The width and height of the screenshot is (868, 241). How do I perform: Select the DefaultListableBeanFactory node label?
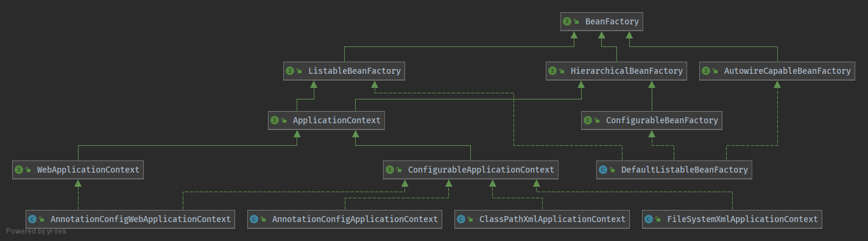click(x=684, y=170)
